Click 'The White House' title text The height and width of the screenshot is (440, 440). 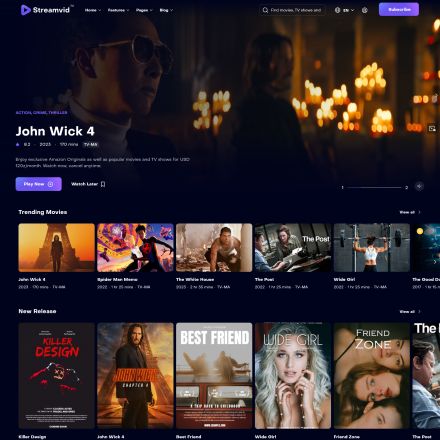(195, 279)
